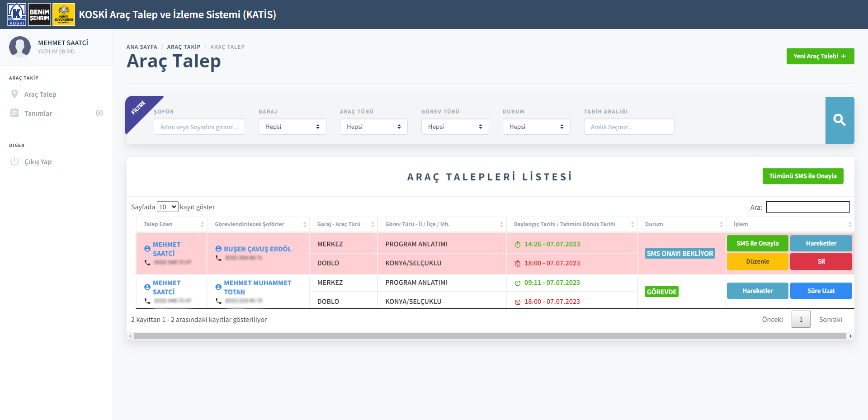Click the Benim Şehrim logo

tap(39, 14)
